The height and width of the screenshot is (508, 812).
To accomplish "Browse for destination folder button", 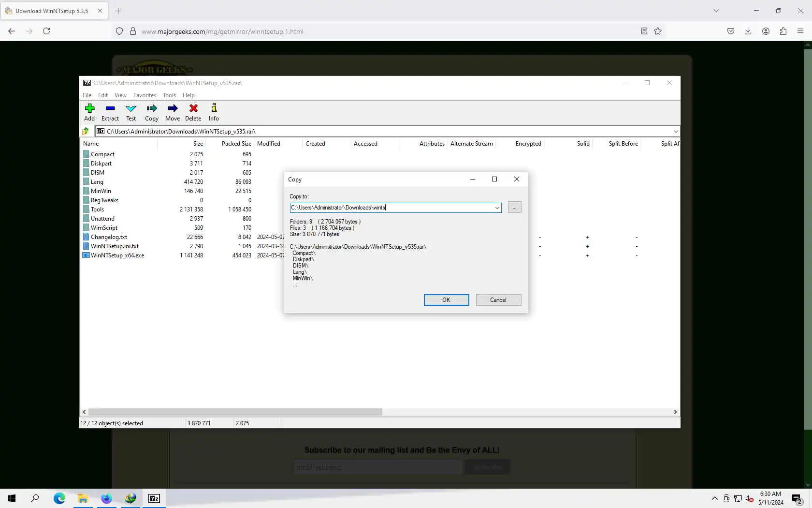I will pos(514,208).
